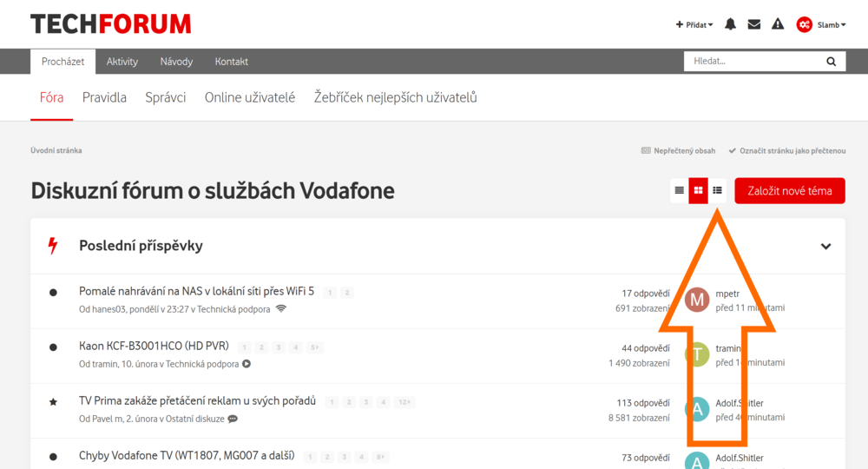Click the star icon beside TV Prima topic

tap(53, 402)
